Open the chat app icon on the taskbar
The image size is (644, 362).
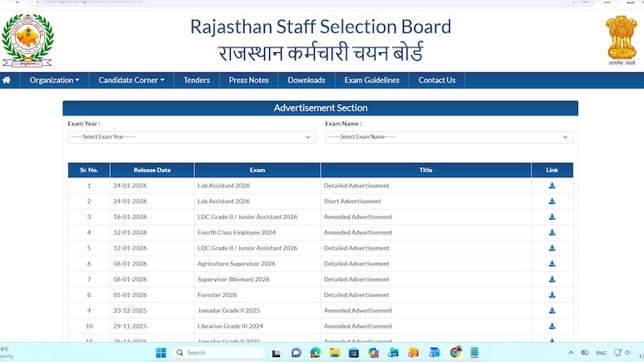[x=296, y=353]
